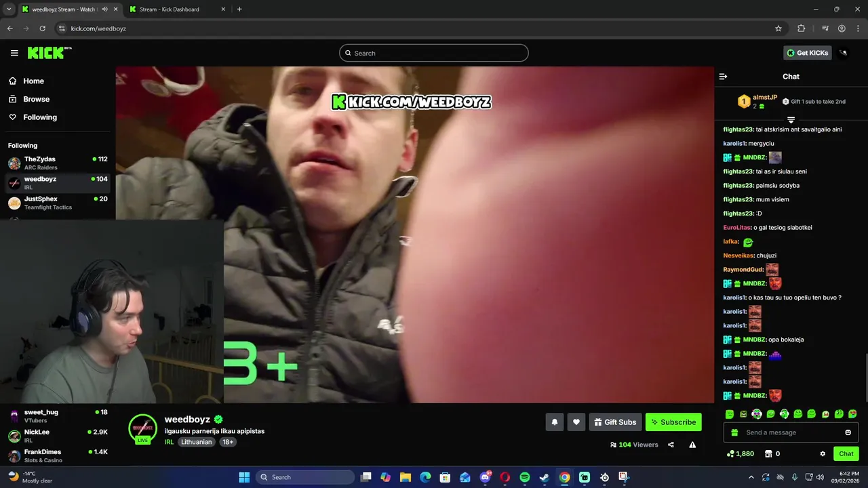Click the heart follow icon
The width and height of the screenshot is (868, 488).
click(576, 422)
